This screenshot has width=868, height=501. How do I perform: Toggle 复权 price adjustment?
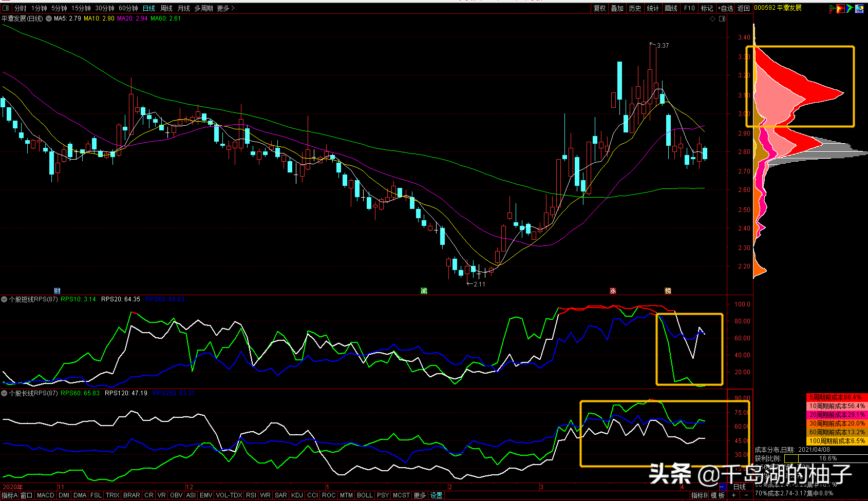pyautogui.click(x=599, y=8)
